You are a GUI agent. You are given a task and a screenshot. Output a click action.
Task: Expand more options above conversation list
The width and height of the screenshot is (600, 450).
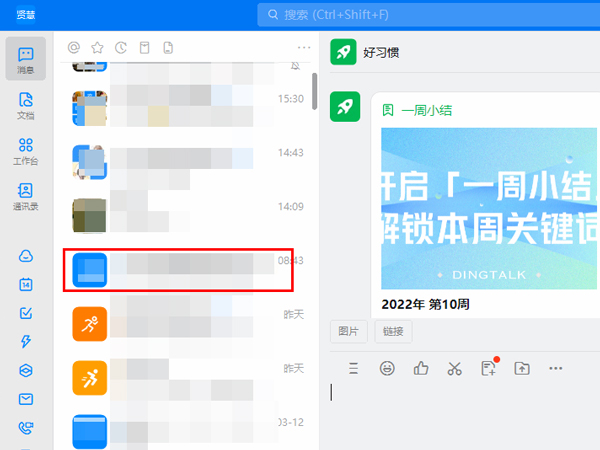click(x=304, y=47)
